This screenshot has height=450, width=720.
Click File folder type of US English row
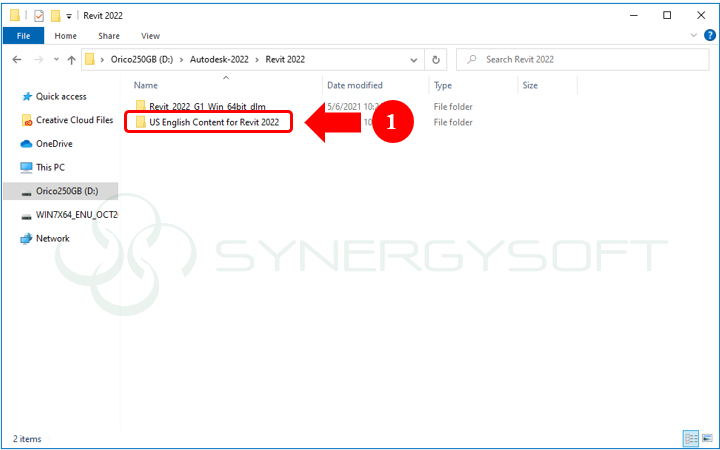[453, 122]
